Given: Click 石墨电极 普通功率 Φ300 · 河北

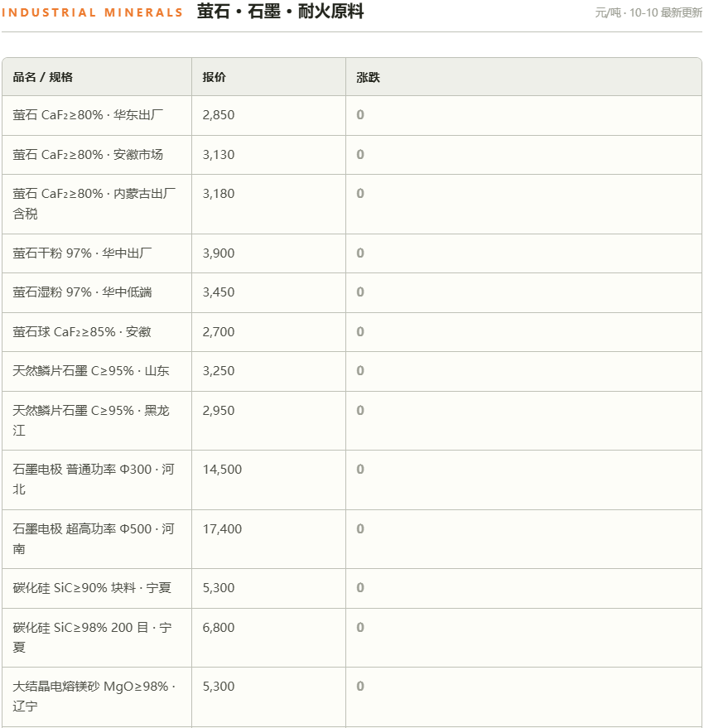Looking at the screenshot, I should pyautogui.click(x=94, y=480).
